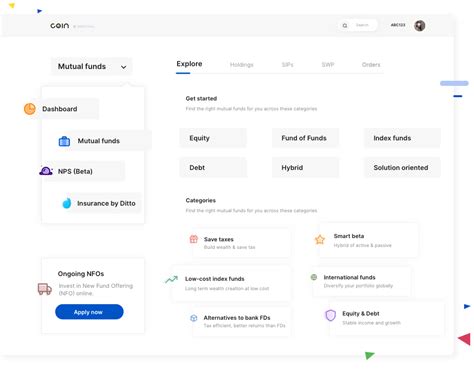Click the search magnifier icon
This screenshot has height=370, width=474.
345,25
